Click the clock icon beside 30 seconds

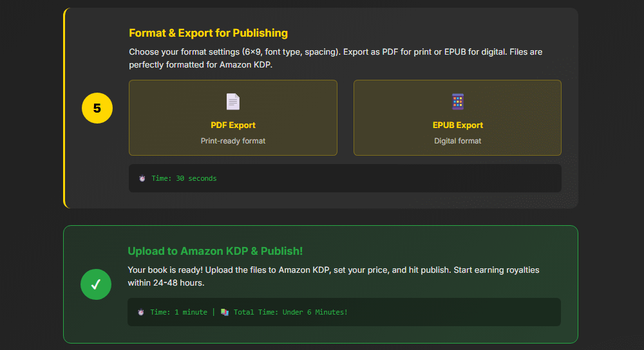coord(142,178)
